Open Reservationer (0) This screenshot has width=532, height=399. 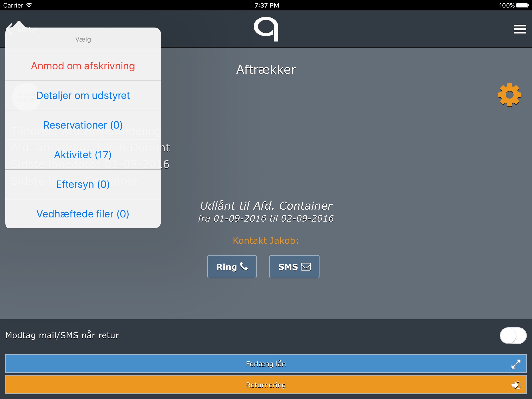tap(83, 125)
